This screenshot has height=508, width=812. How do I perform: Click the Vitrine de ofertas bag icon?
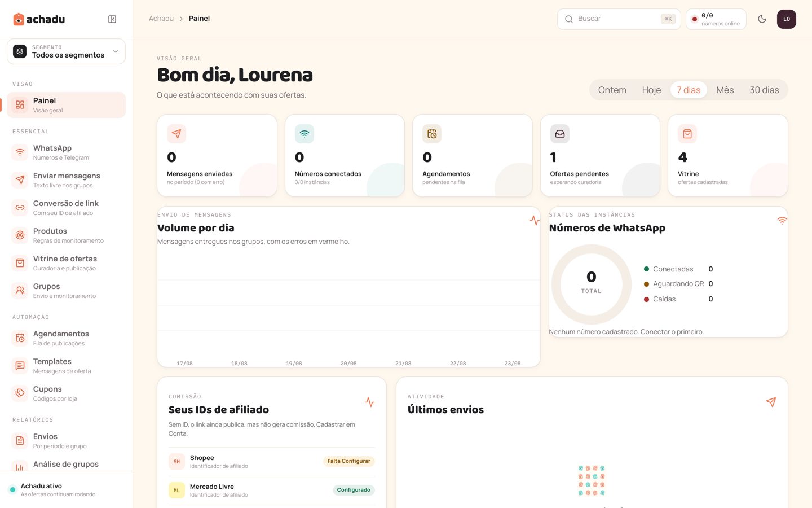(20, 263)
